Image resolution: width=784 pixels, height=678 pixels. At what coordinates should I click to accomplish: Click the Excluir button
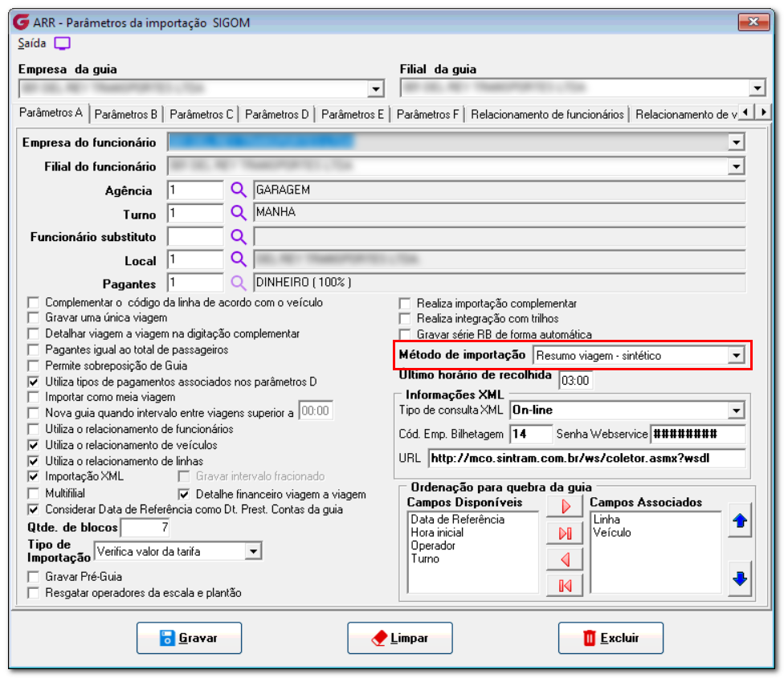click(611, 638)
